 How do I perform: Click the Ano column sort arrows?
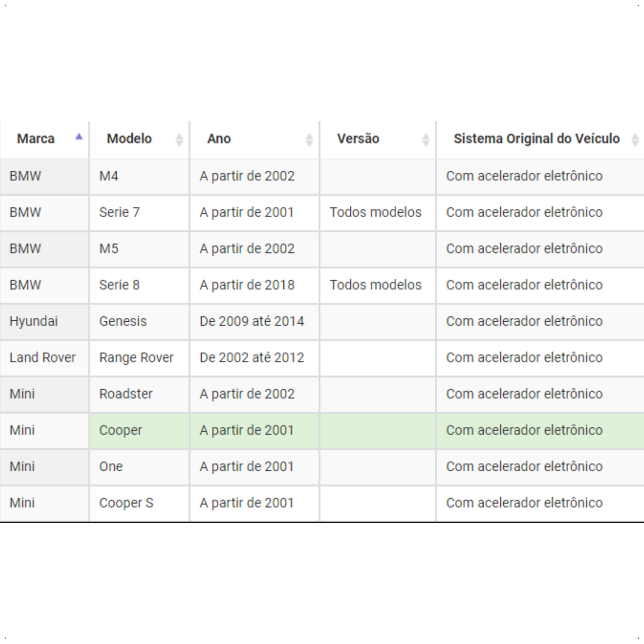pyautogui.click(x=309, y=140)
